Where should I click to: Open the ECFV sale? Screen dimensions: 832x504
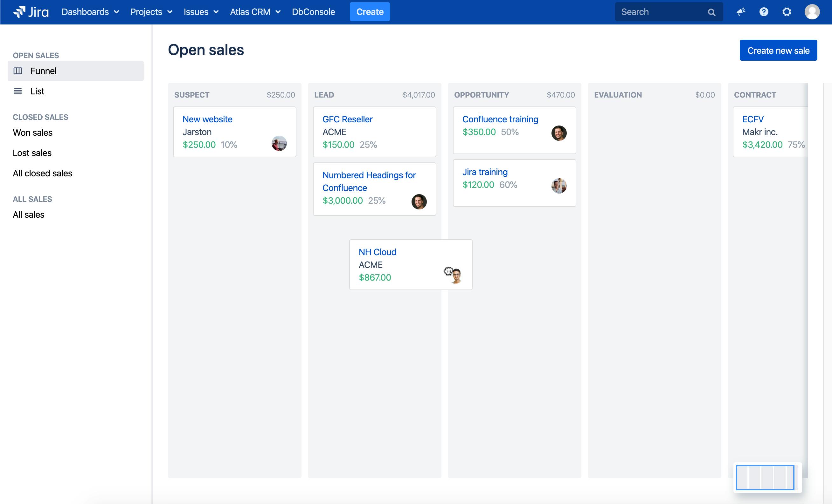coord(753,119)
